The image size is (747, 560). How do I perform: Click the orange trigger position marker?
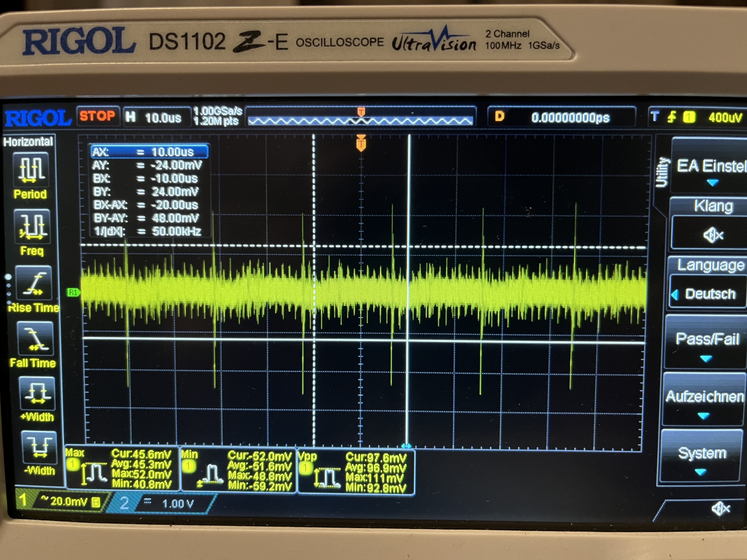[361, 144]
